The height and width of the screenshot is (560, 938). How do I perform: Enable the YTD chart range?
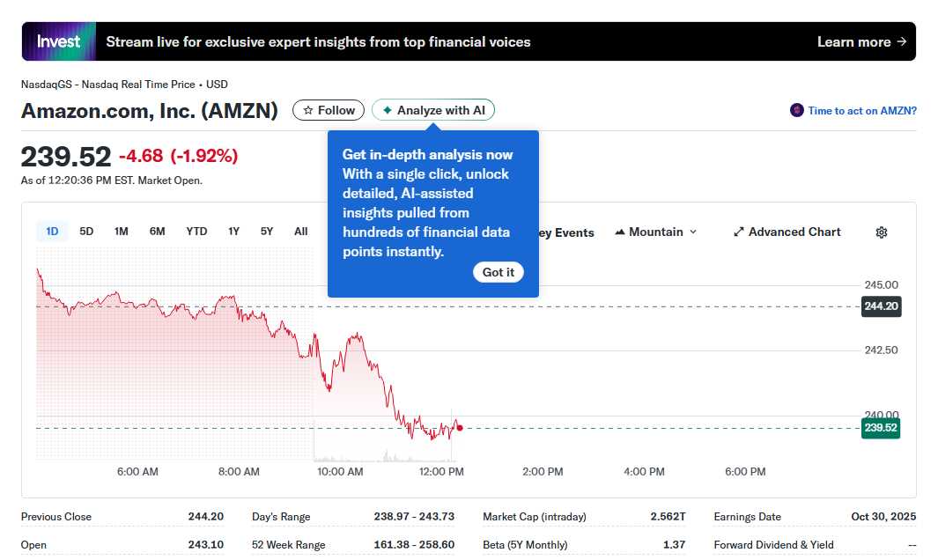click(196, 231)
